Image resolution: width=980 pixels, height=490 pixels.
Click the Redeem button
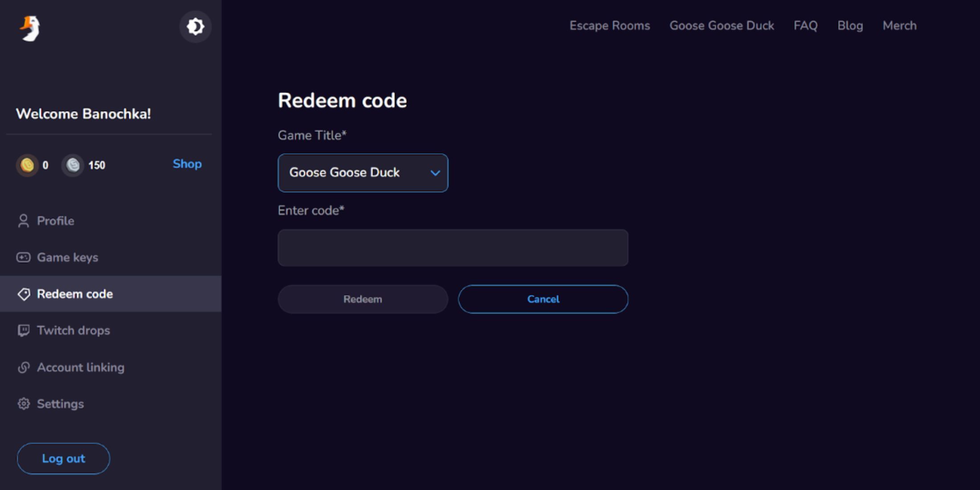coord(363,299)
